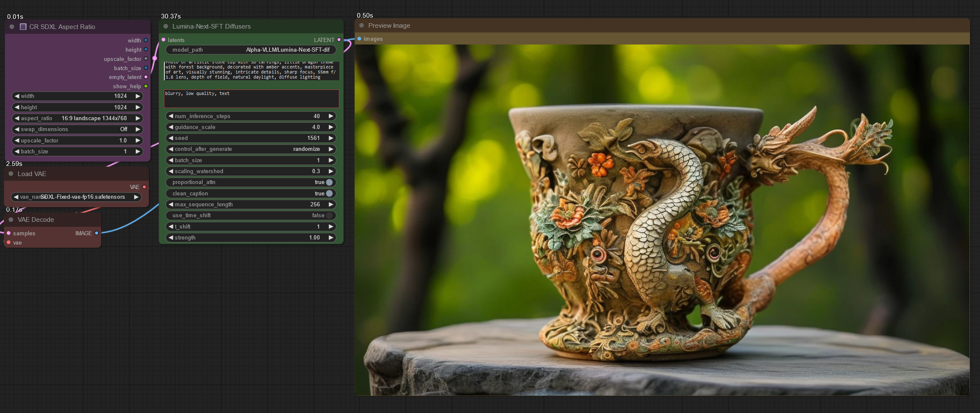Collapse the Preview Image node
Image resolution: width=980 pixels, height=413 pixels.
[x=361, y=26]
